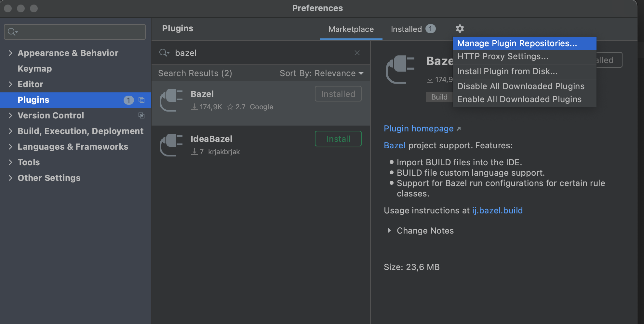644x324 pixels.
Task: Click the IdeaBazel plugin plug icon
Action: (x=171, y=145)
